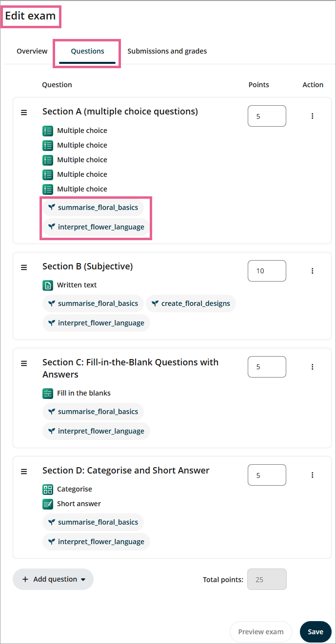Click the Section B points field
This screenshot has width=336, height=644.
tap(267, 271)
